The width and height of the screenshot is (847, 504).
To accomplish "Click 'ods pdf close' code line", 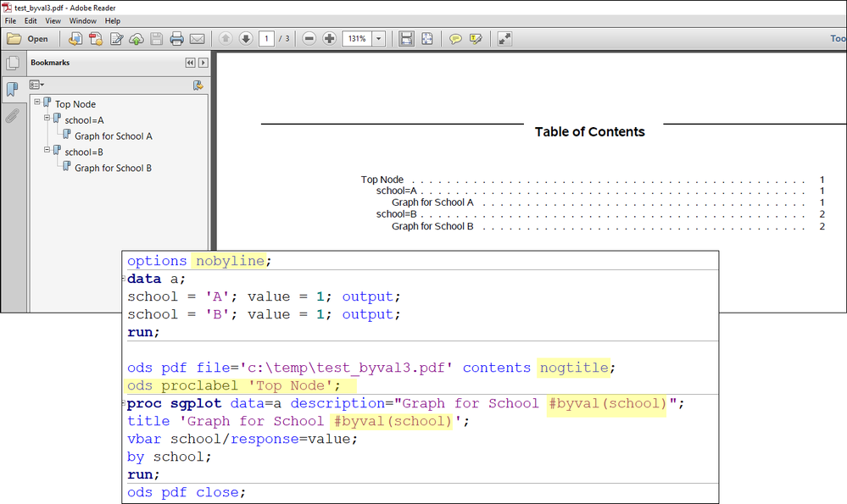I will pos(187,492).
